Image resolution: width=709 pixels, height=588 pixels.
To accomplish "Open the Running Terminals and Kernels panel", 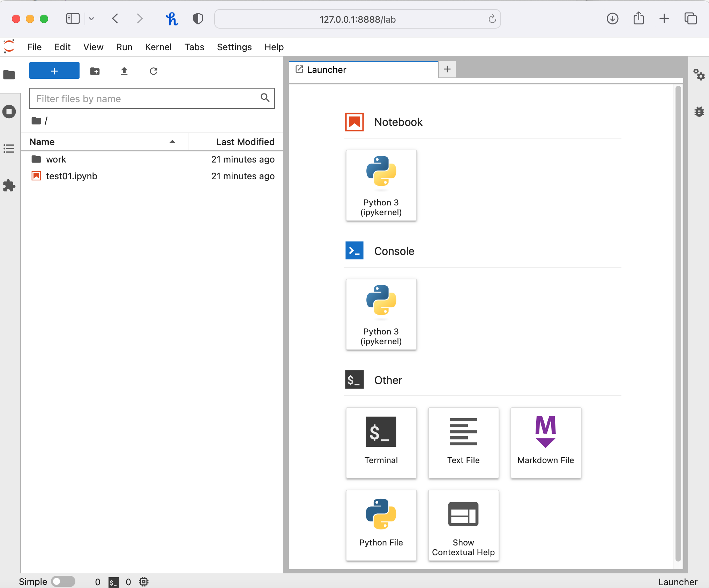I will point(9,112).
